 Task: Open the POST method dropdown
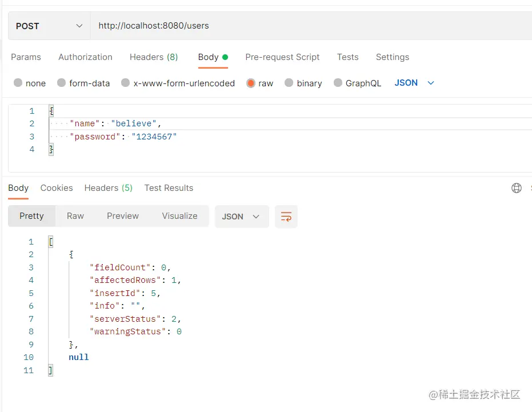click(49, 26)
